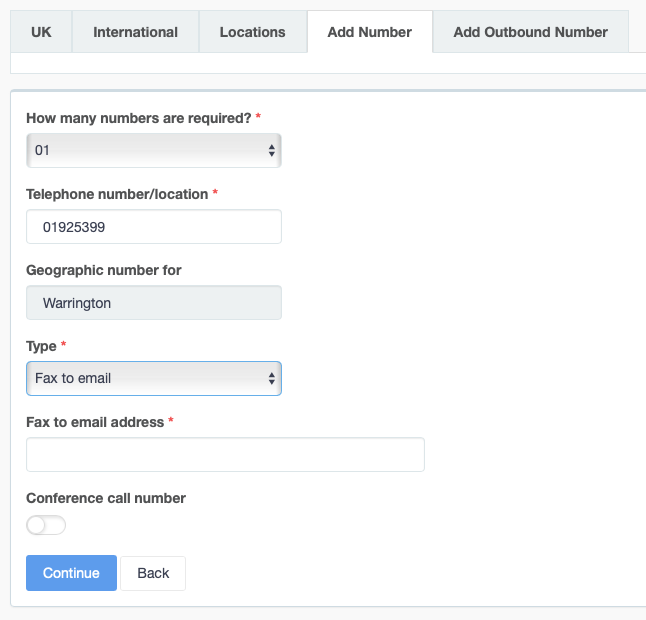
Task: Click the 'Type' field label
Action: coord(41,346)
